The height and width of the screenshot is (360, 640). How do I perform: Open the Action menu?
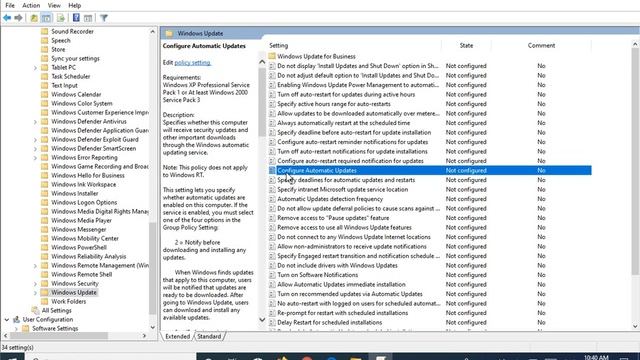click(31, 5)
